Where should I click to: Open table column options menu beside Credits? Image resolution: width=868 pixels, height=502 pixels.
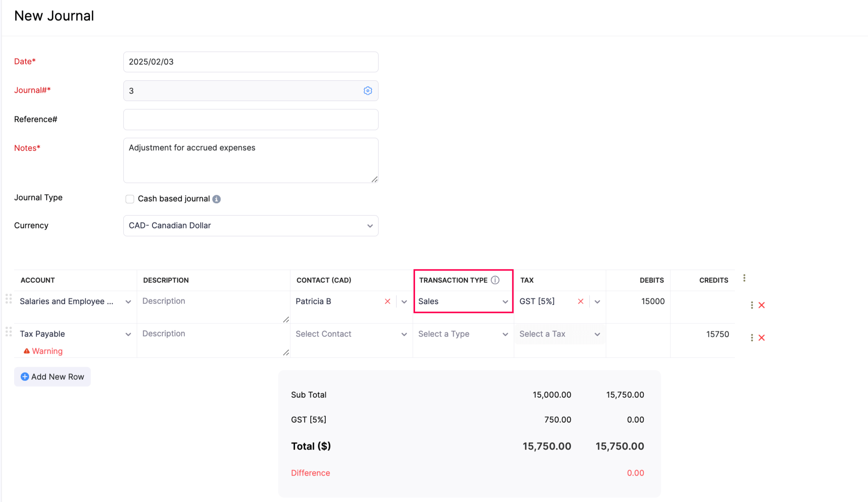(744, 278)
